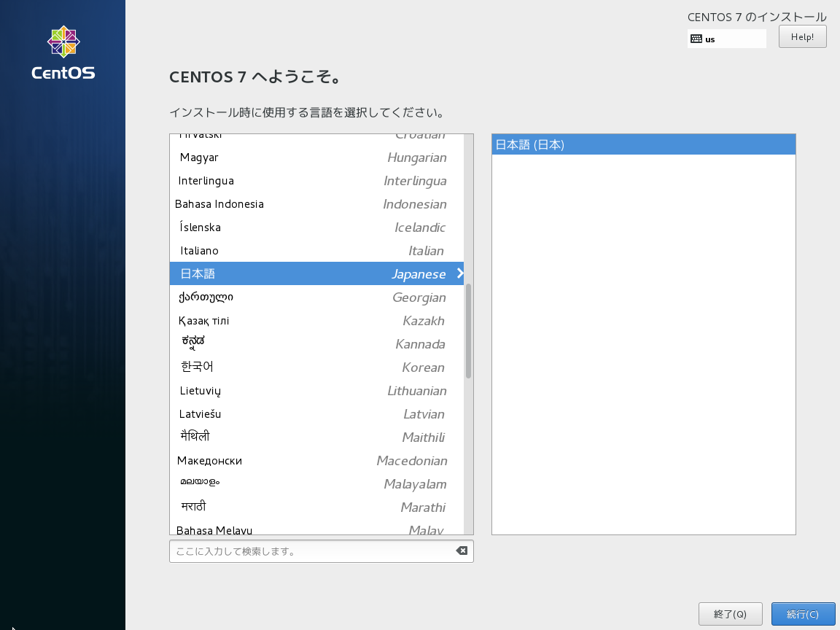Image resolution: width=840 pixels, height=630 pixels.
Task: Open the us keyboard layout indicator
Action: click(726, 39)
